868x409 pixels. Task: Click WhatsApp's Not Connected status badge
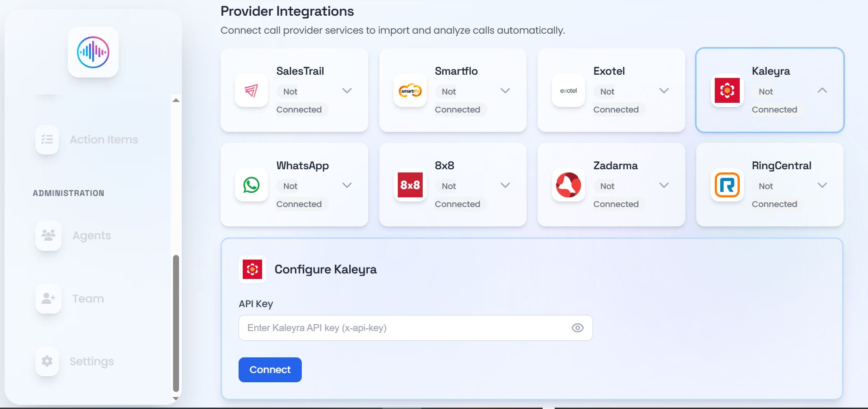click(302, 195)
